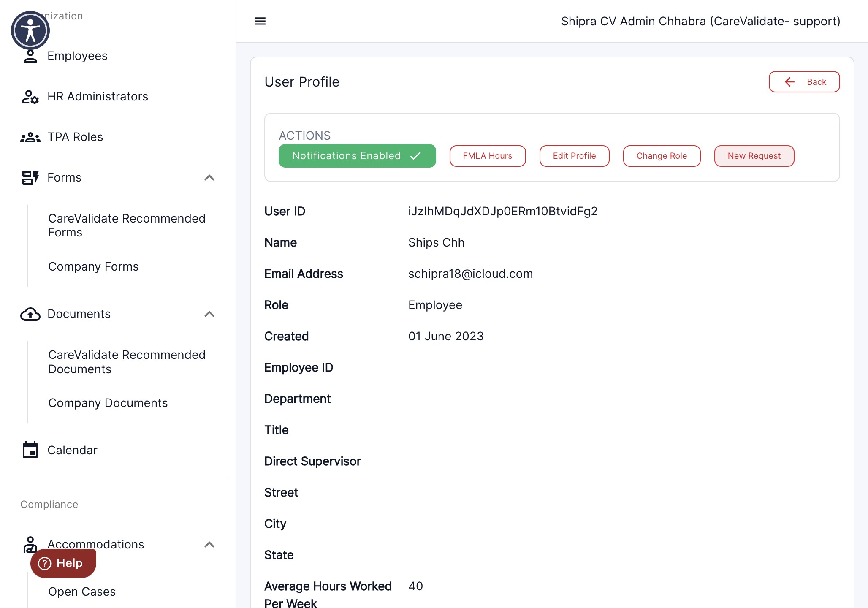The image size is (868, 608).
Task: Open the Open Cases item
Action: coord(82,592)
